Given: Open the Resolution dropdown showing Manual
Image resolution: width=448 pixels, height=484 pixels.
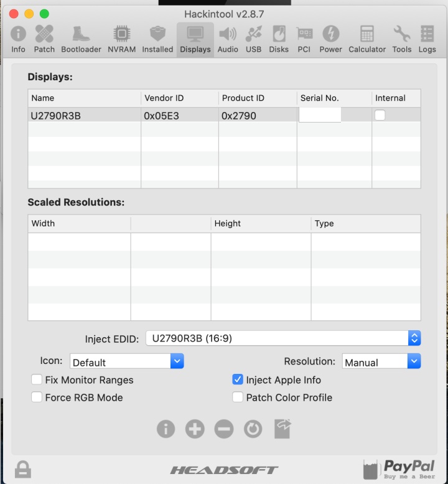Looking at the screenshot, I should click(x=381, y=361).
